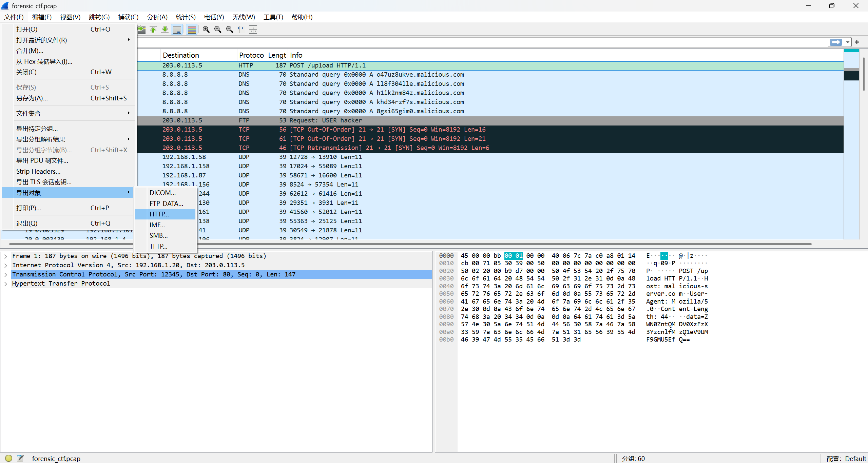Click the go to first packet icon
This screenshot has height=463, width=868.
(x=153, y=30)
